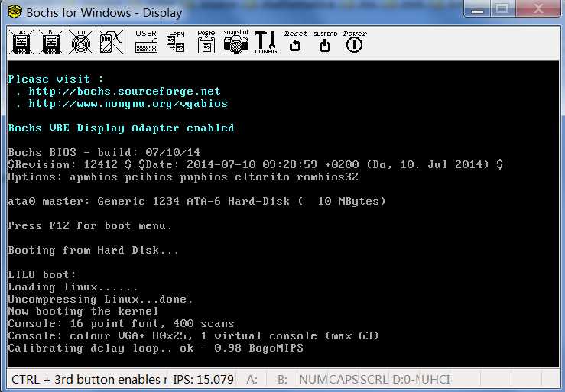Click the 'ata0 master: Generic 1234' line
The width and height of the screenshot is (565, 392).
pyautogui.click(x=196, y=201)
